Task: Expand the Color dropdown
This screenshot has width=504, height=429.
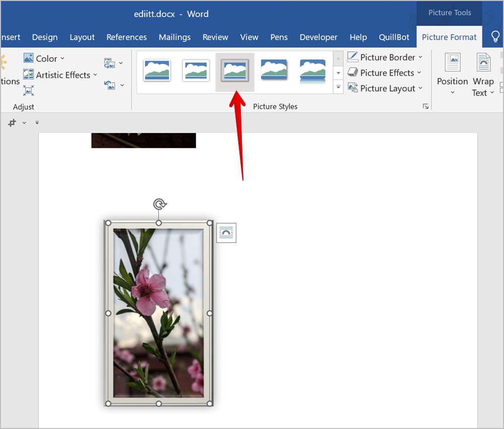Action: point(44,58)
